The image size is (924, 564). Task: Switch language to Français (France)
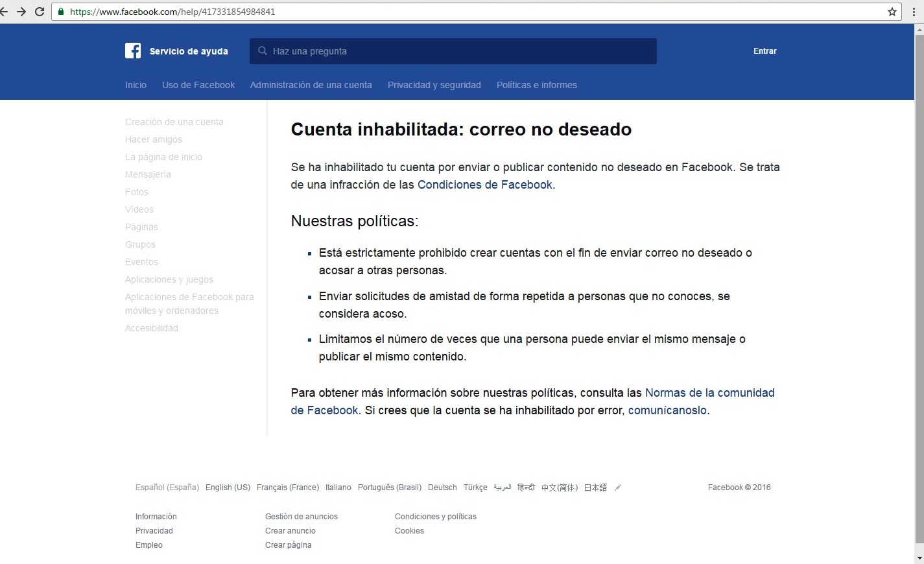coord(288,488)
